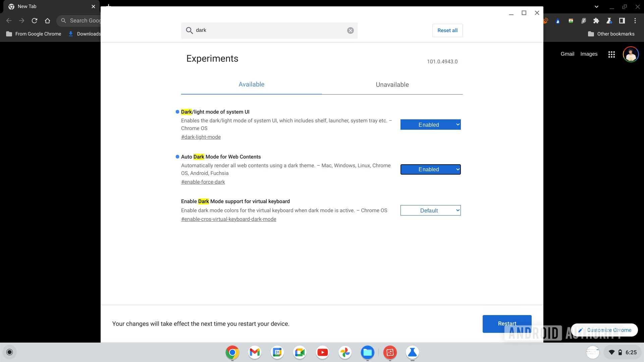
Task: Select the Available tab
Action: (251, 84)
